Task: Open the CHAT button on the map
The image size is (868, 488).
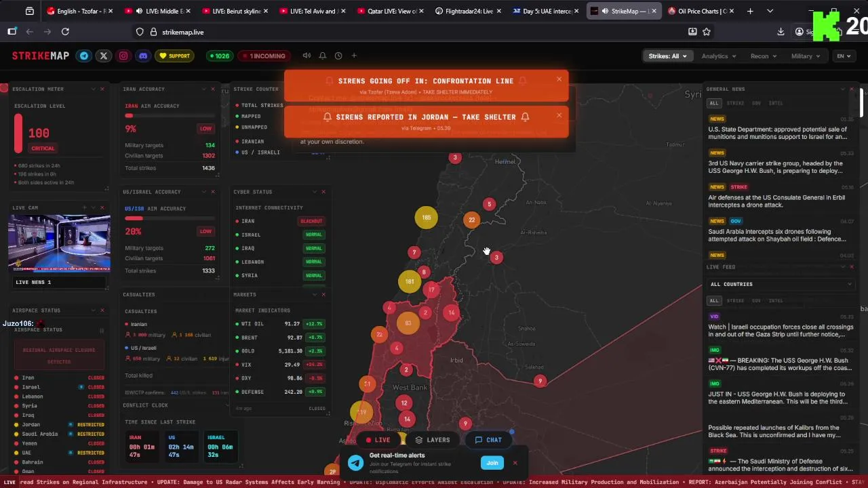Action: click(488, 440)
